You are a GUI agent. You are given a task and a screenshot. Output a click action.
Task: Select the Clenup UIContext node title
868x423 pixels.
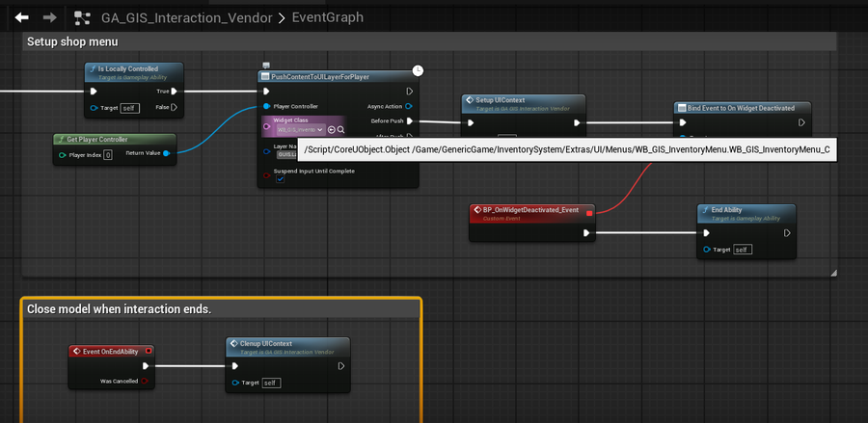pyautogui.click(x=266, y=343)
